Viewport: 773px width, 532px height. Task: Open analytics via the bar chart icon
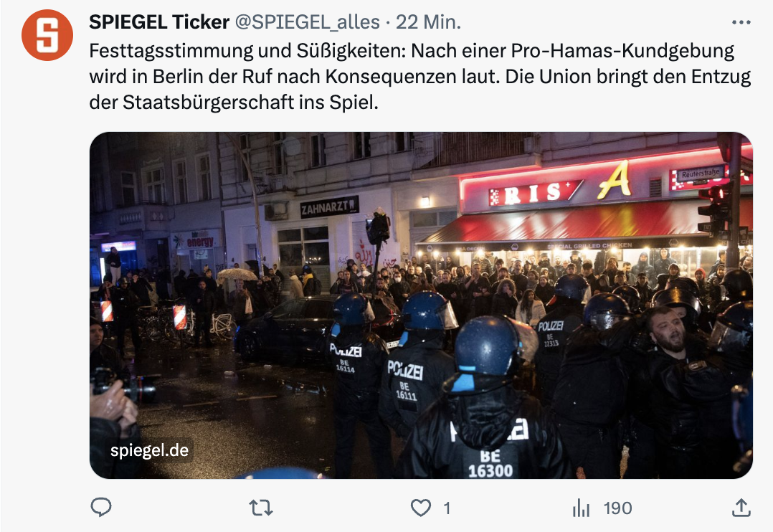point(582,508)
